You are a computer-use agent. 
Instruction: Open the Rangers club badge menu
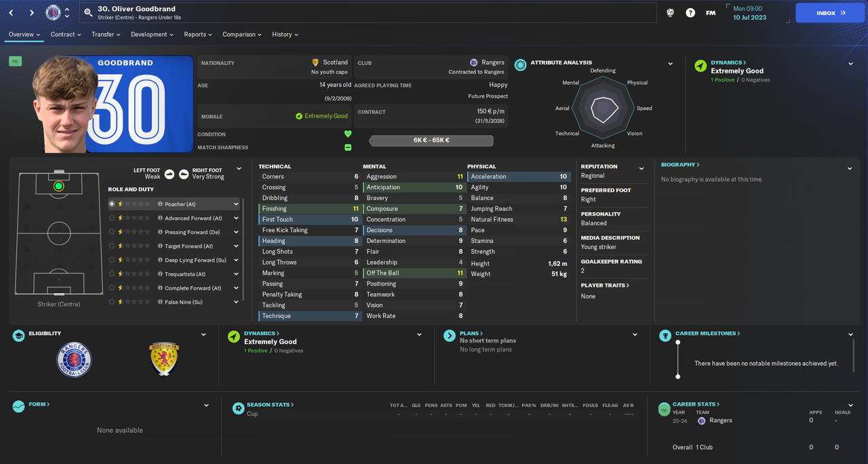53,12
